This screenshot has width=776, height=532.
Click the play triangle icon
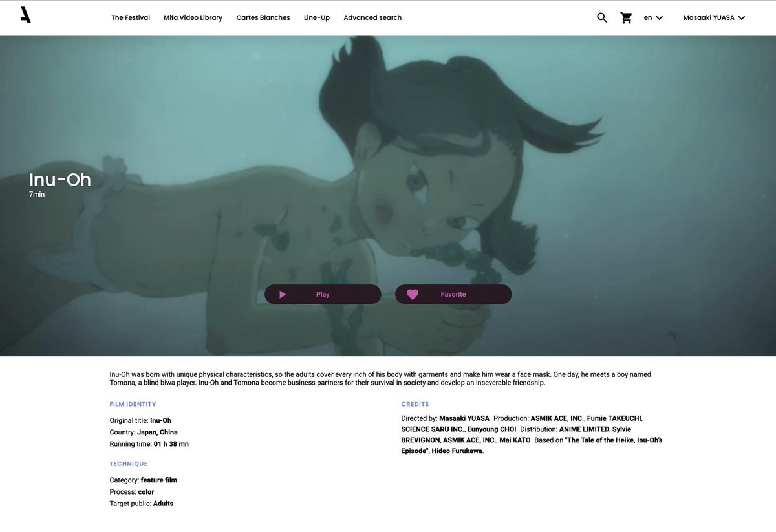coord(283,294)
